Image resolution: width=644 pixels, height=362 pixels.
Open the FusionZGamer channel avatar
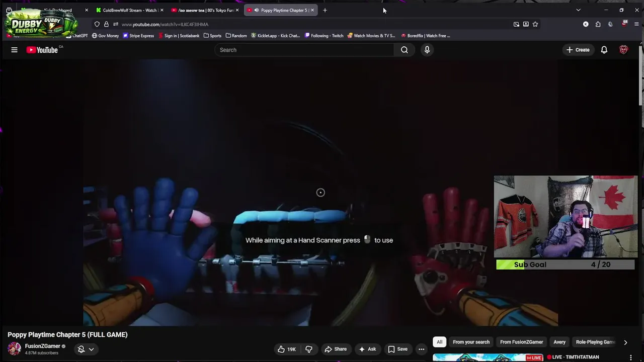14,348
